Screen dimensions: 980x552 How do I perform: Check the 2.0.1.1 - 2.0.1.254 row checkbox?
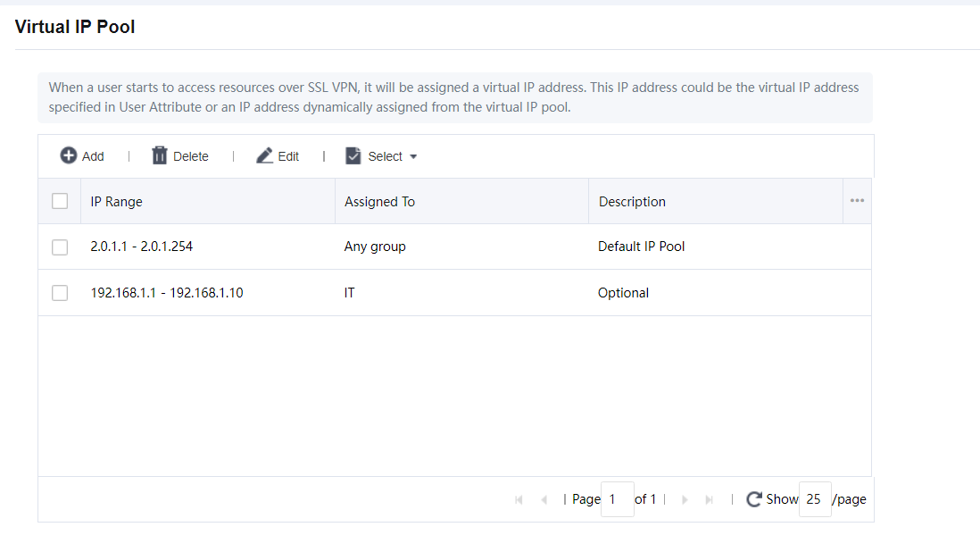[x=60, y=247]
